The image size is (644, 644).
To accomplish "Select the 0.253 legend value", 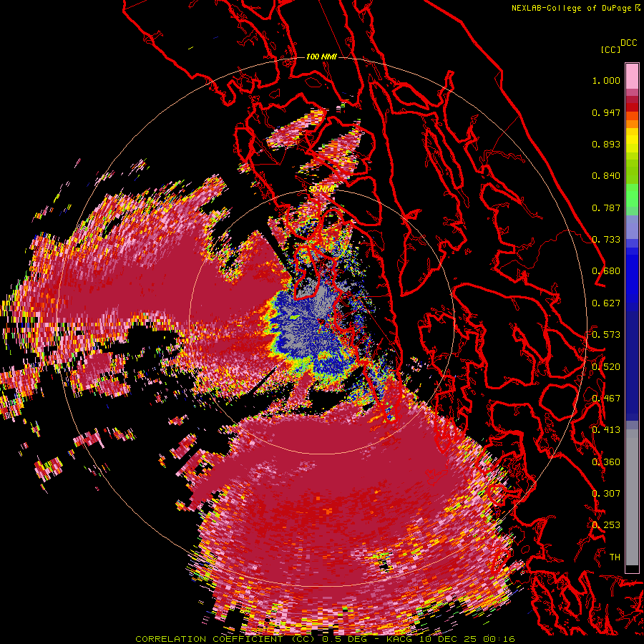I will coord(606,525).
